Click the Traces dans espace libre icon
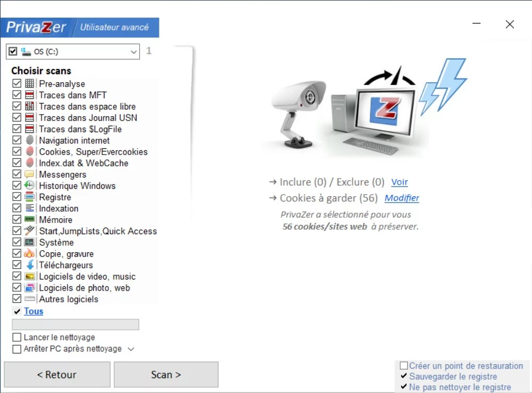 click(x=29, y=106)
